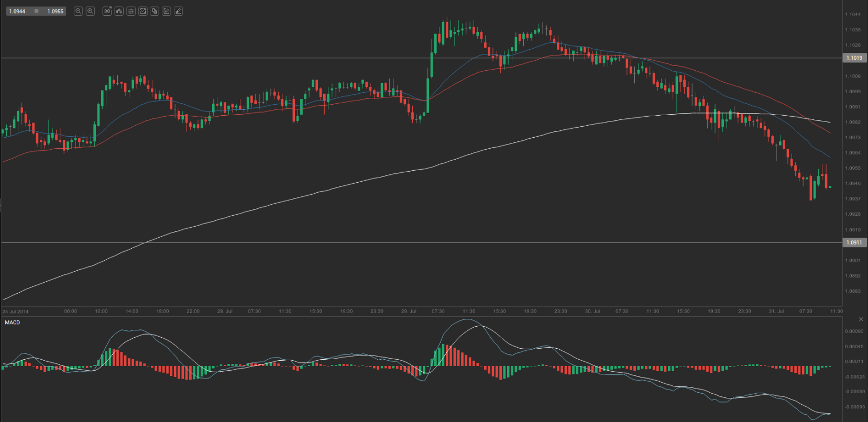Click the line chart expand icon

tap(142, 11)
